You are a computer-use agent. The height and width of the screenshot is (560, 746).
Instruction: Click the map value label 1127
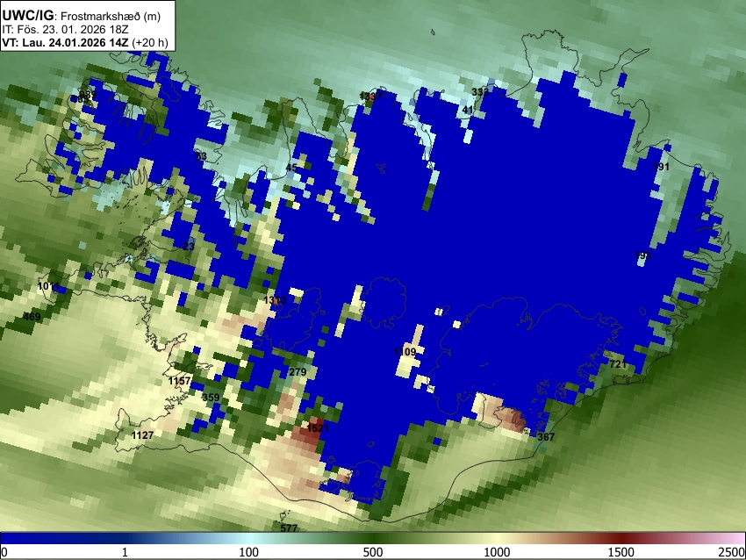point(142,434)
